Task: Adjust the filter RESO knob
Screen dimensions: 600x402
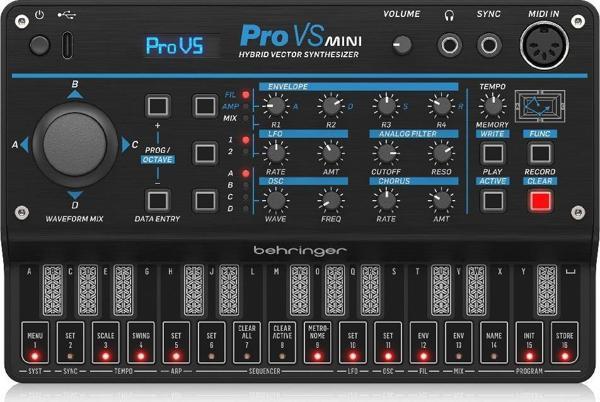Action: [441, 153]
